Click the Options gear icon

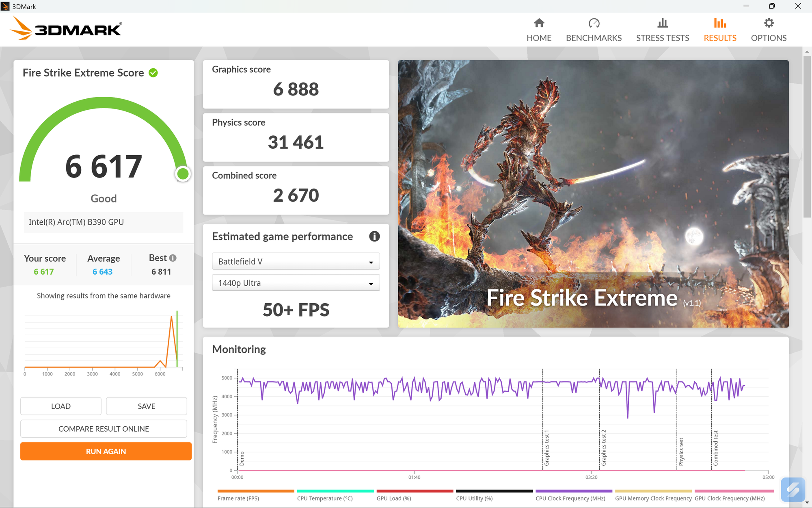768,23
